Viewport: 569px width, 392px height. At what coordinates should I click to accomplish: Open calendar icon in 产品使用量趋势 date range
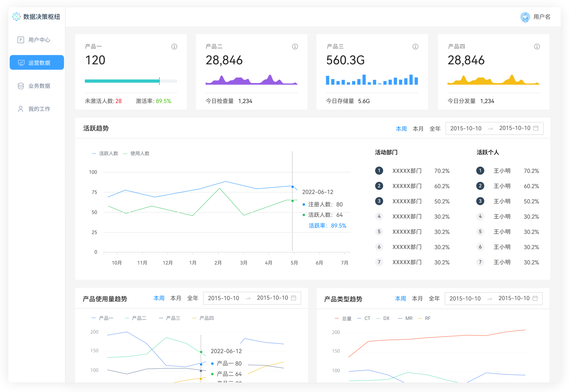pos(294,298)
